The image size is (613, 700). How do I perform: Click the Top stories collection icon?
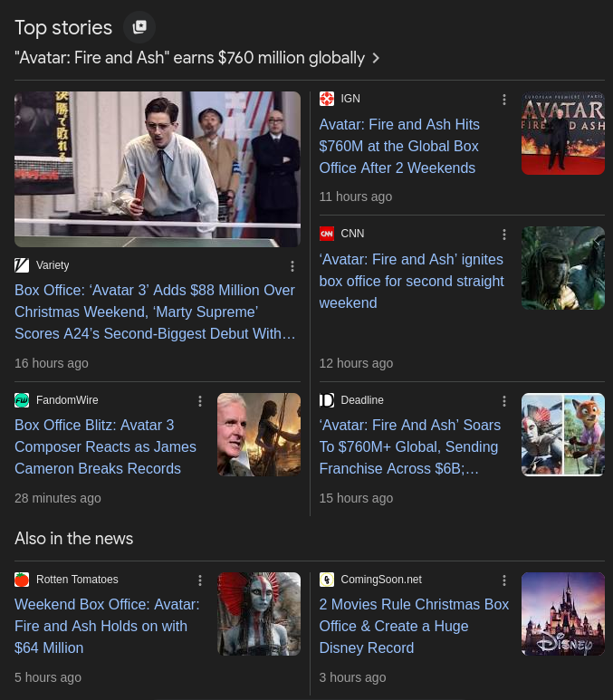click(139, 27)
